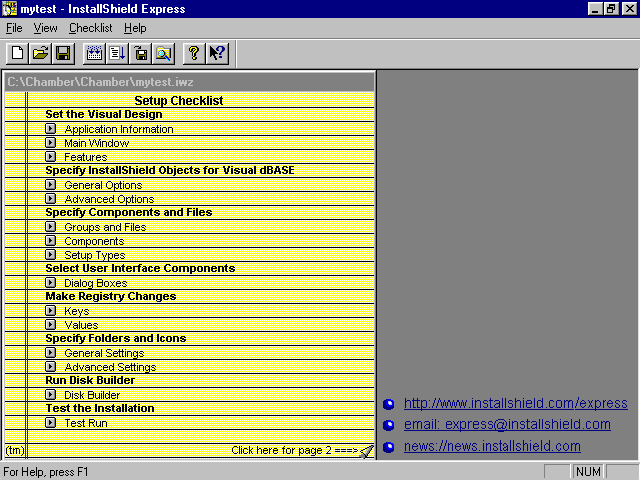Select the Values checklist item
640x480 pixels.
point(81,325)
